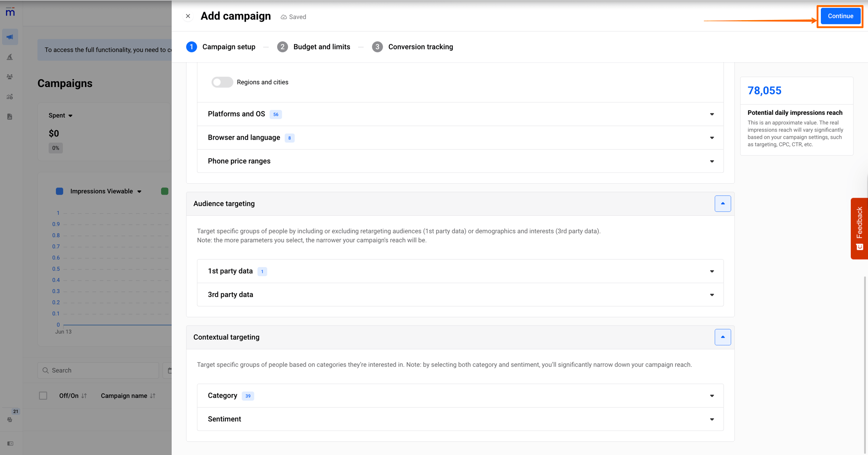This screenshot has height=455, width=868.
Task: Select the Analytics chart icon in sidebar
Action: pos(10,56)
